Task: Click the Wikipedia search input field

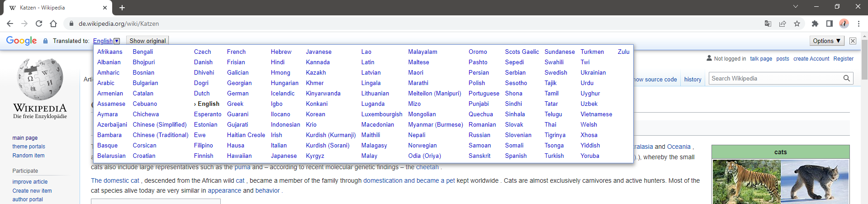Action: [x=775, y=78]
